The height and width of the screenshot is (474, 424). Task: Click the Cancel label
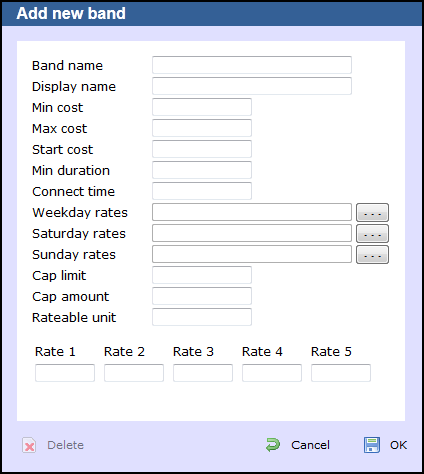point(310,445)
